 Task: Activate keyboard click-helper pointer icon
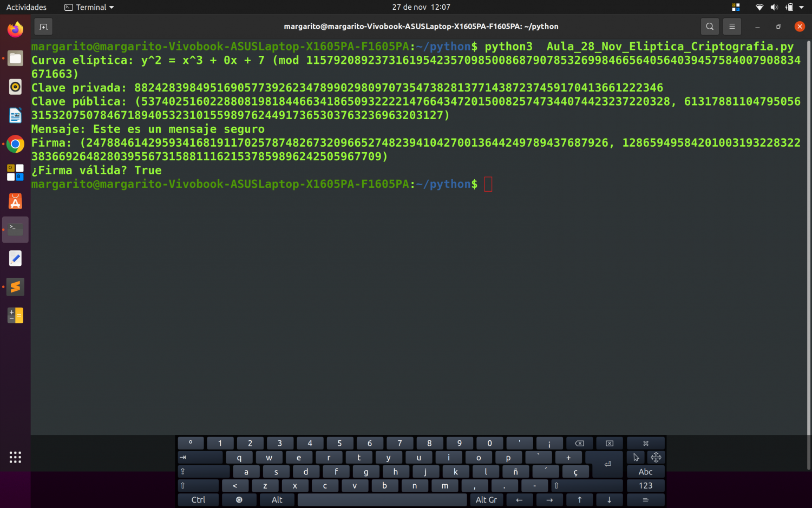pyautogui.click(x=636, y=457)
